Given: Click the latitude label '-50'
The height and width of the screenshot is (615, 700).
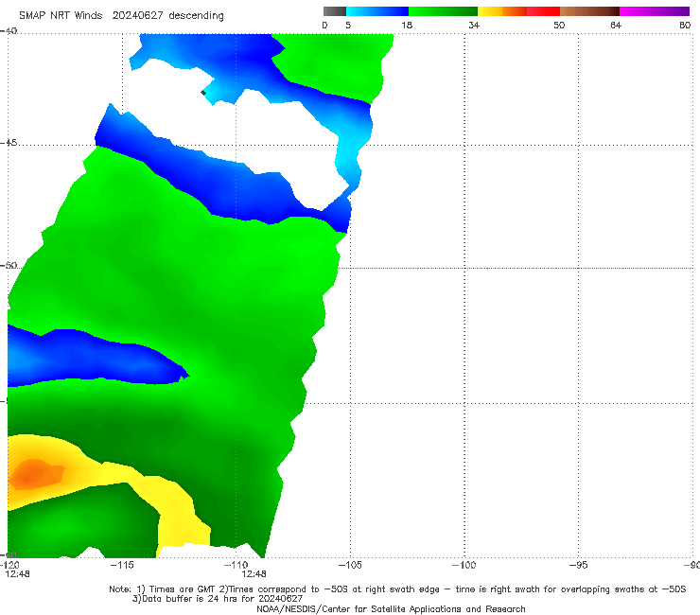Looking at the screenshot, I should tap(9, 265).
